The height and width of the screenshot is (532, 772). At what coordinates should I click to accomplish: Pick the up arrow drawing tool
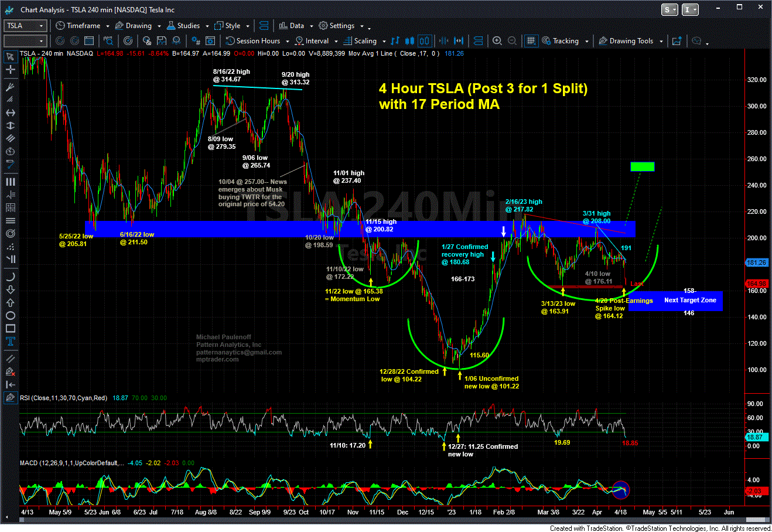pyautogui.click(x=10, y=303)
